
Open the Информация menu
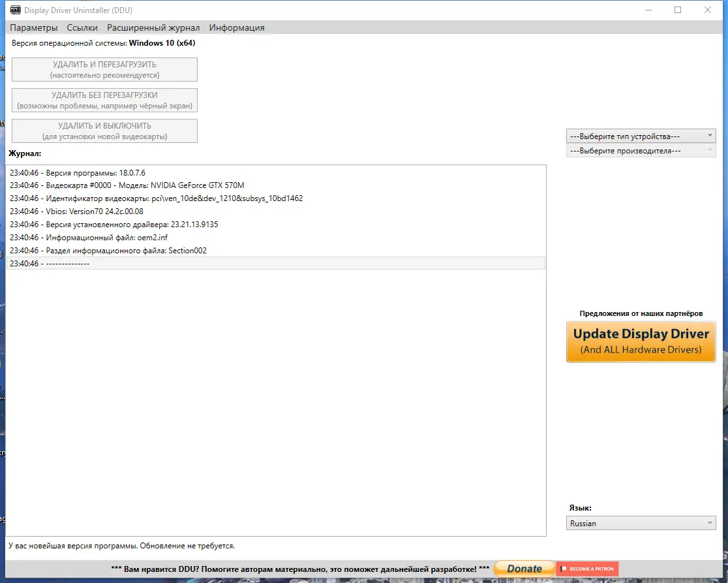tap(236, 27)
